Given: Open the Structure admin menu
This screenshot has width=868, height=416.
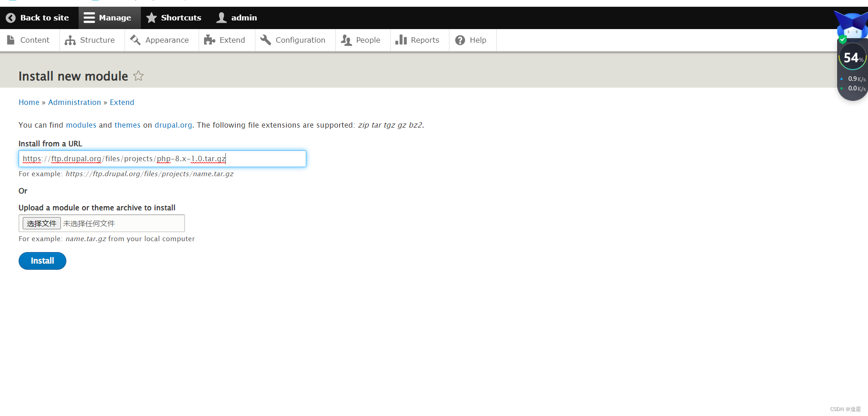Looking at the screenshot, I should click(x=92, y=40).
